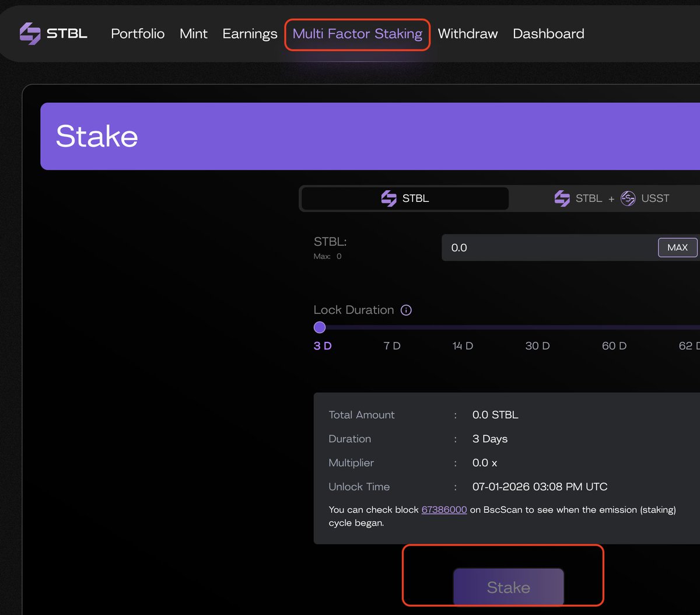Open the Dashboard page
Image resolution: width=700 pixels, height=615 pixels.
click(x=548, y=34)
